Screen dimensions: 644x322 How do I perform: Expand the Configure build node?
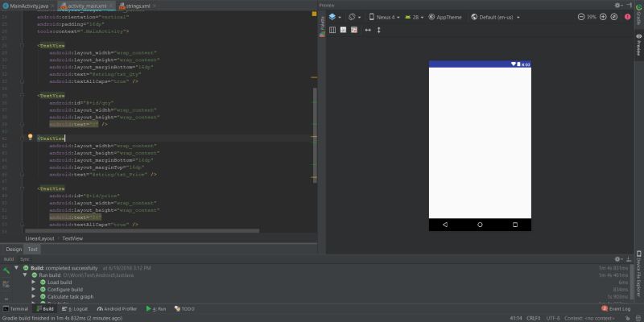coord(34,289)
